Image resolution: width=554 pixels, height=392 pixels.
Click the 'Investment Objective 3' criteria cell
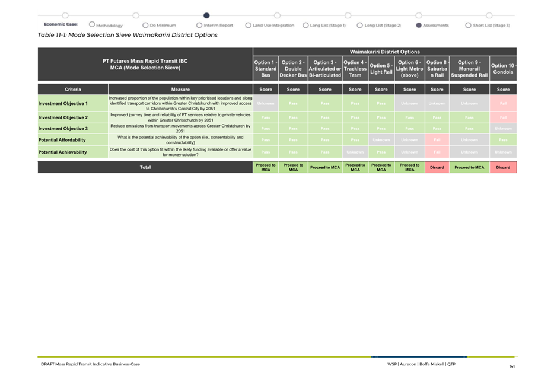pyautogui.click(x=73, y=129)
